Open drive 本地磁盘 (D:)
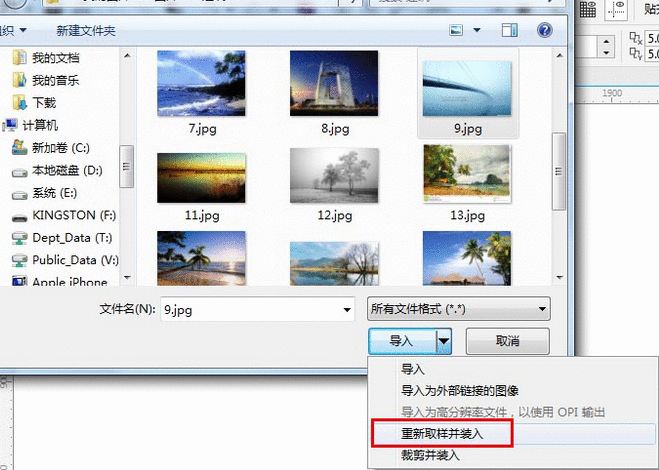 67,170
